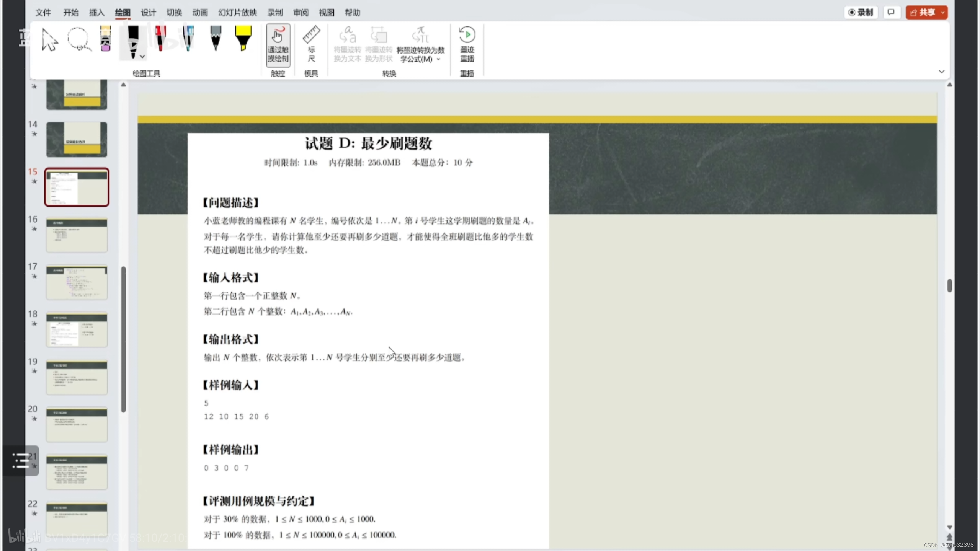Select slide 18 thumbnail

pyautogui.click(x=77, y=330)
